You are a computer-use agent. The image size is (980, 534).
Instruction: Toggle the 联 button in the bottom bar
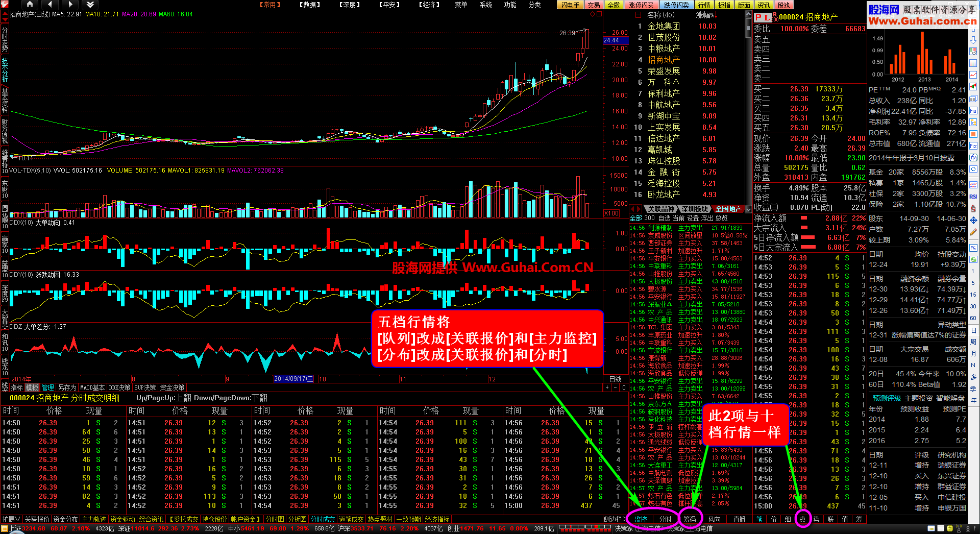830,519
